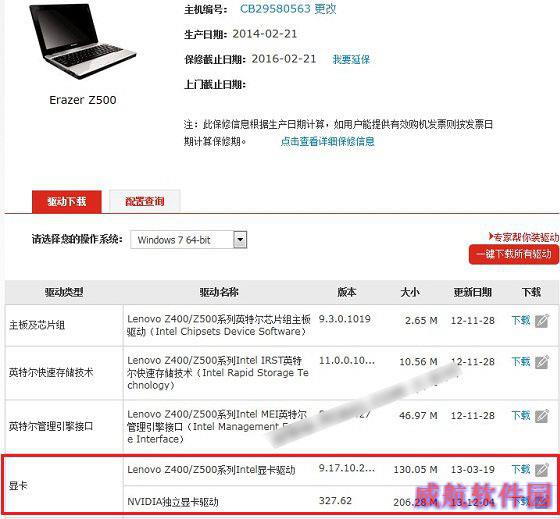Click the 130.05 M size cell
The width and height of the screenshot is (560, 519).
(415, 469)
